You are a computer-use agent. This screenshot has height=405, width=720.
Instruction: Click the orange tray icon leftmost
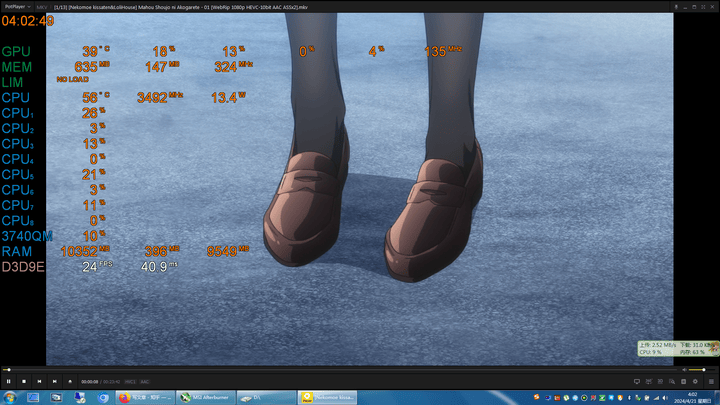(x=536, y=397)
